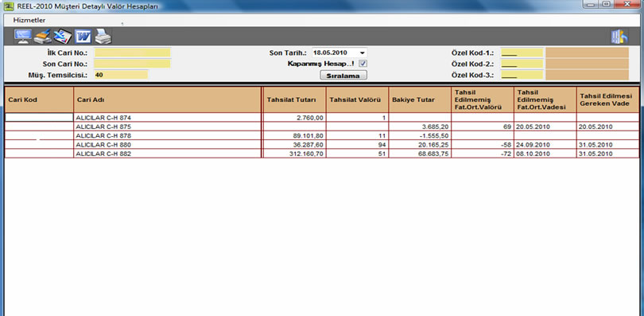Click the amount 36.287,60
The width and height of the screenshot is (644, 316).
(x=308, y=145)
